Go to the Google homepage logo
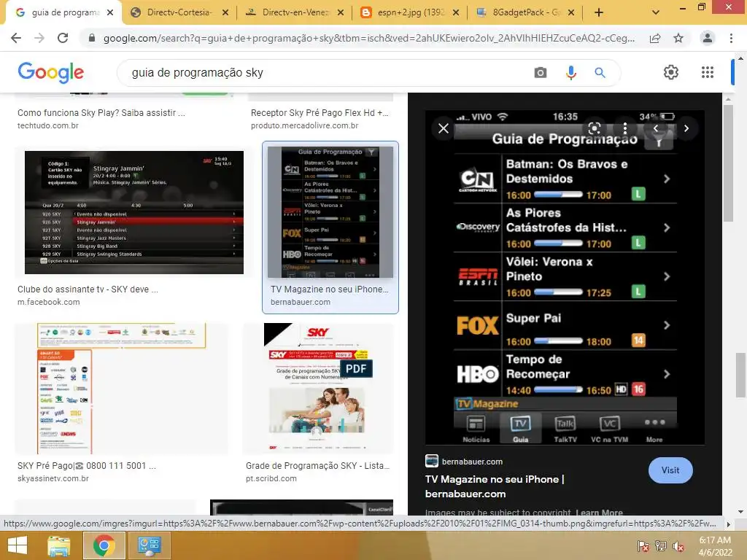The image size is (747, 560). [50, 72]
